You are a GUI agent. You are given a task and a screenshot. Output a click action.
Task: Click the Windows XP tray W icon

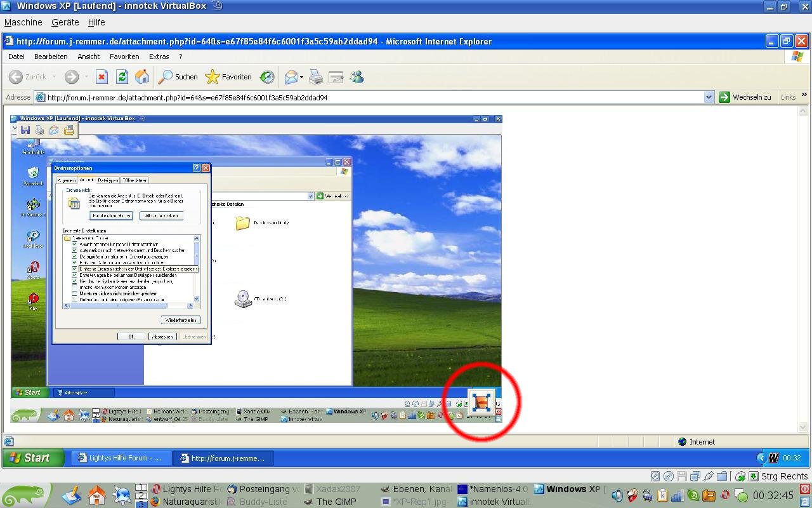773,458
